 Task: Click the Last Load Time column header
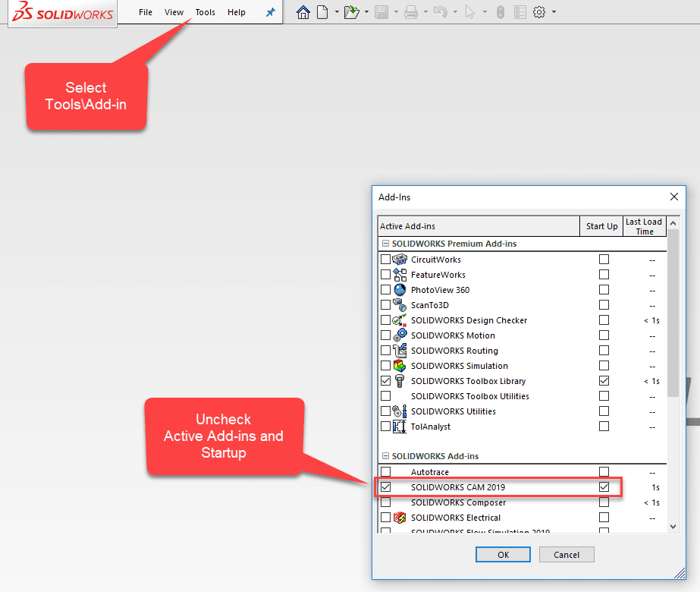coord(644,226)
